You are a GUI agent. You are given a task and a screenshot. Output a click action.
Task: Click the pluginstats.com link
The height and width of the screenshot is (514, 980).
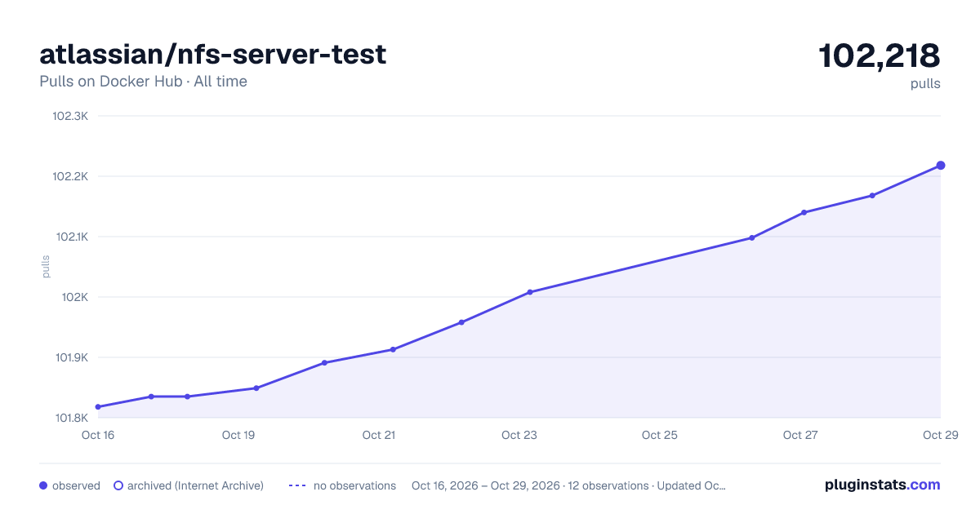pos(883,485)
